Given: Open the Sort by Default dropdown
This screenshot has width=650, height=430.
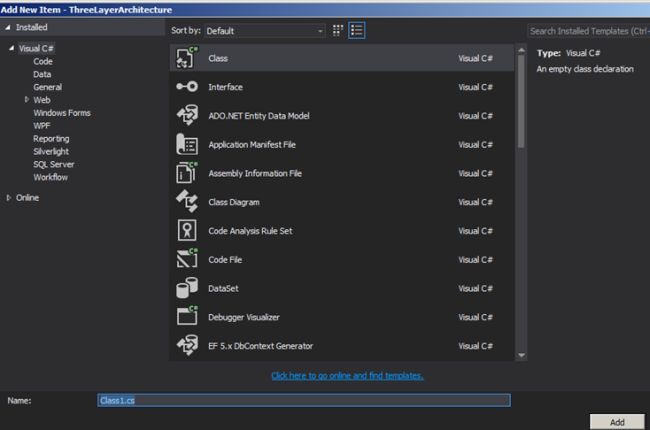Looking at the screenshot, I should 264,31.
